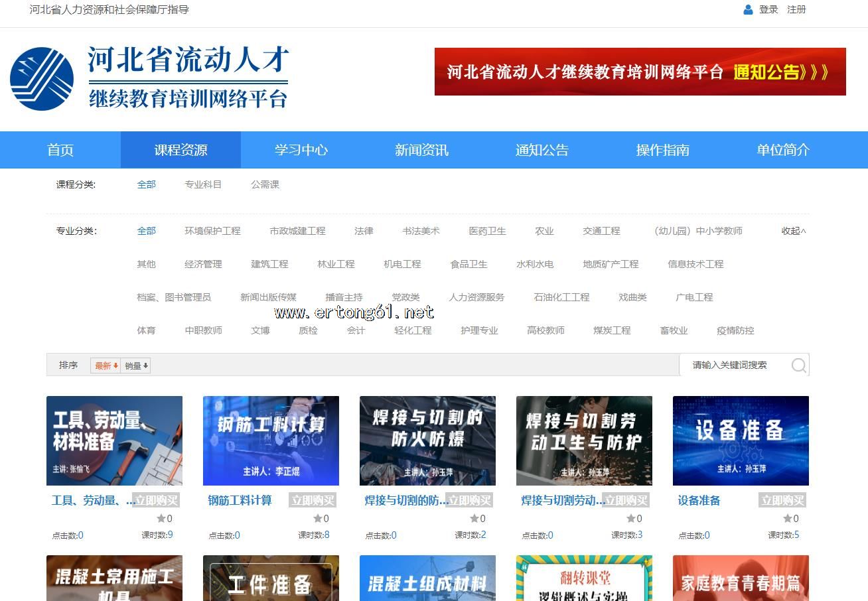Open the 学习中心 navigation tab
The height and width of the screenshot is (601, 868).
click(x=301, y=150)
